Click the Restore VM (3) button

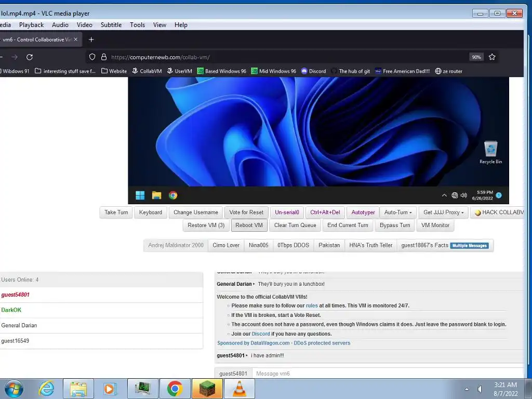pyautogui.click(x=206, y=225)
